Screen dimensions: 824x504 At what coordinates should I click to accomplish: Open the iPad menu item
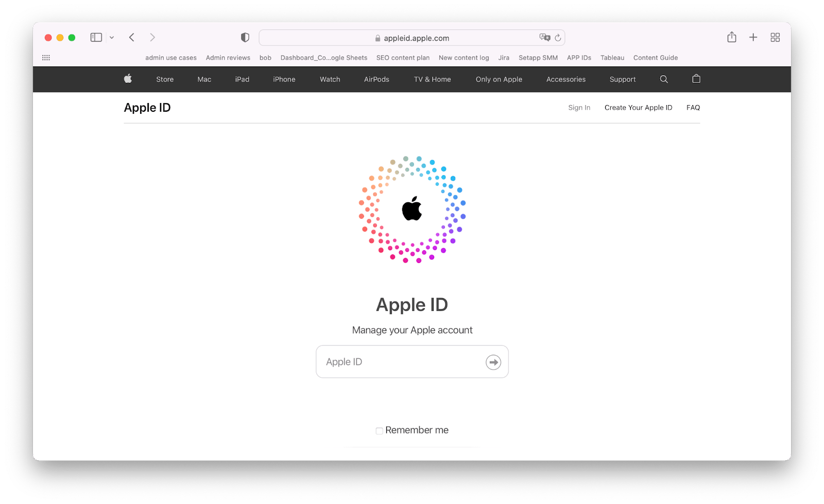point(242,79)
